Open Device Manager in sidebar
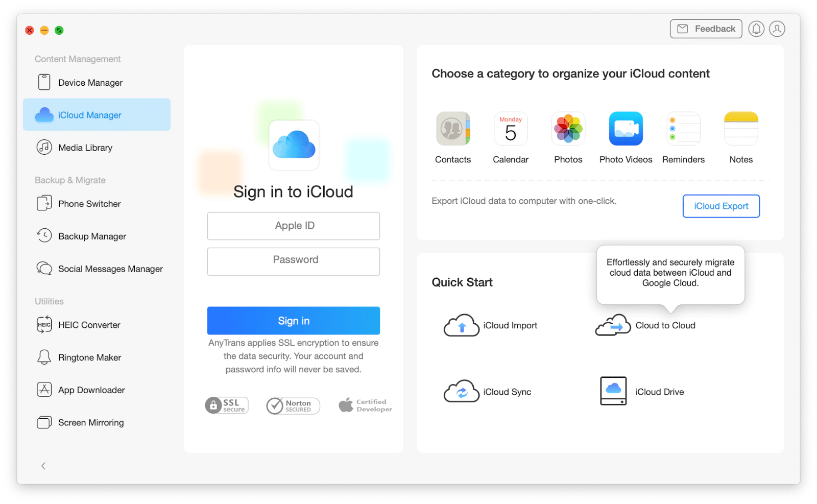The image size is (817, 504). pyautogui.click(x=97, y=82)
